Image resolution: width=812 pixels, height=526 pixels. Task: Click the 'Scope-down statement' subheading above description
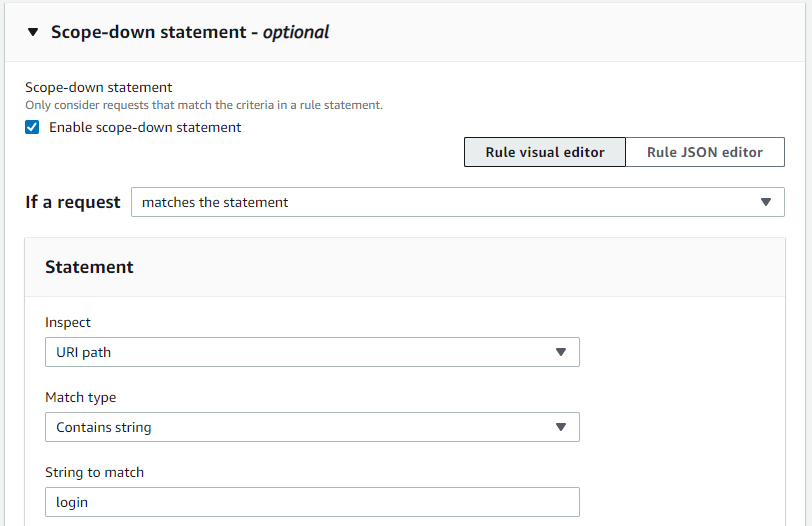[x=99, y=88]
